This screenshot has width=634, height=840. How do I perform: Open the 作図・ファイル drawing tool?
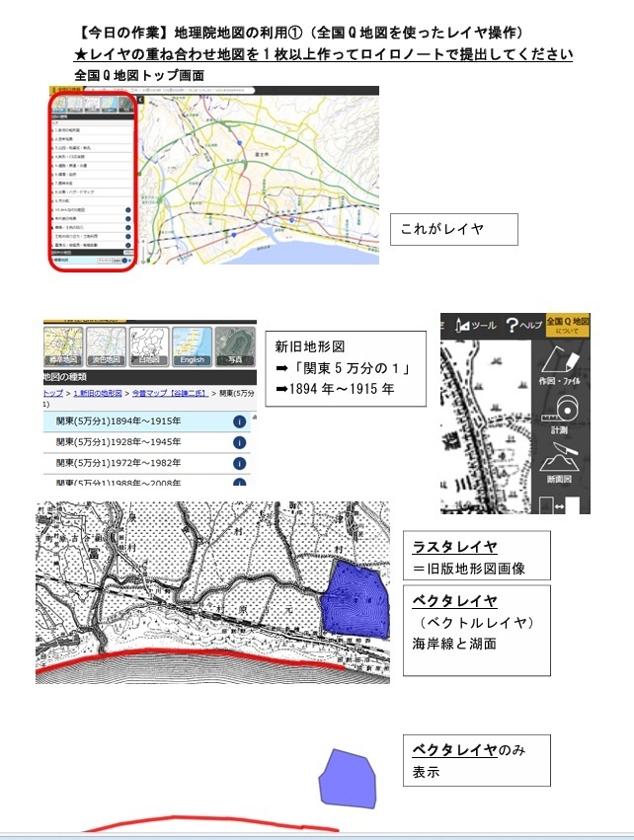click(x=567, y=370)
